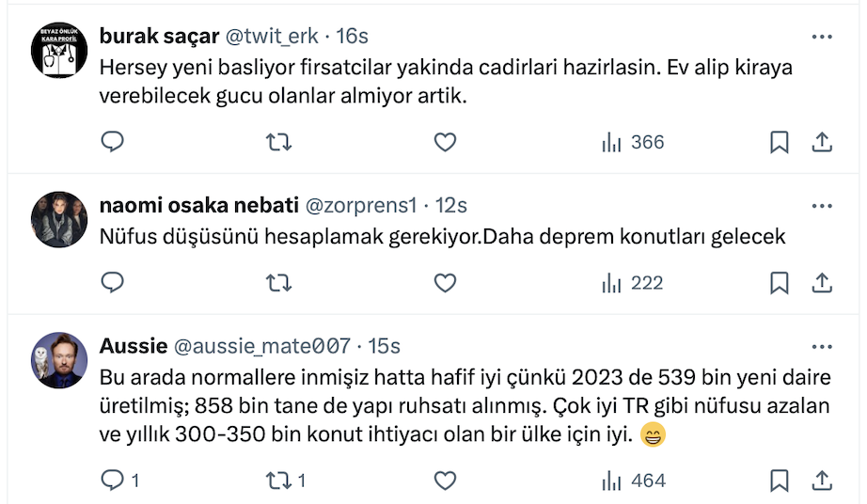The width and height of the screenshot is (867, 504).
Task: Like burak saçar's tweet
Action: 445,142
